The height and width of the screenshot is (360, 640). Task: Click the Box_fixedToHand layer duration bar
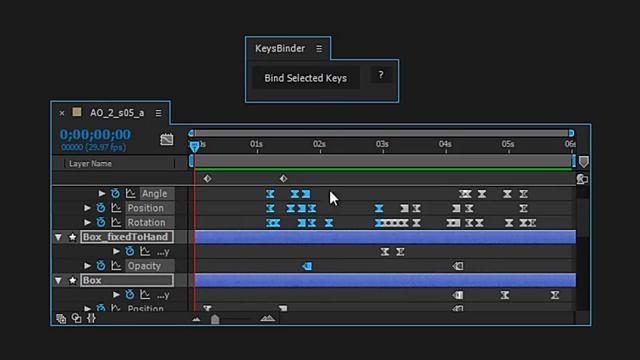click(385, 237)
